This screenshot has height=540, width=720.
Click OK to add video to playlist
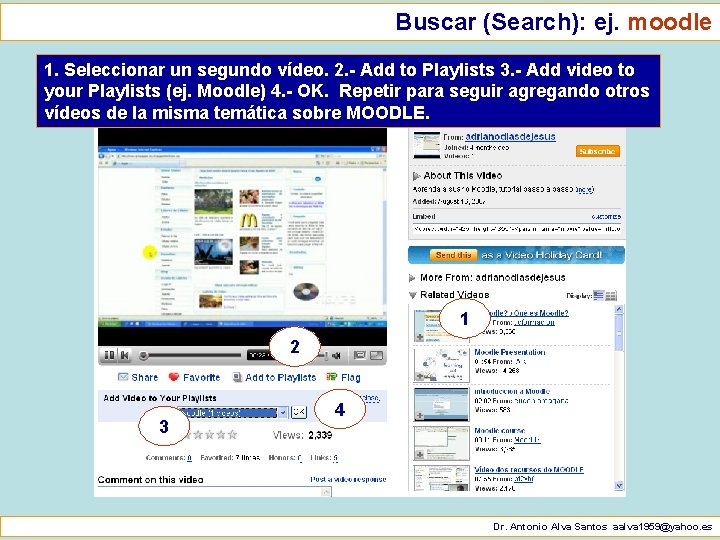[299, 412]
